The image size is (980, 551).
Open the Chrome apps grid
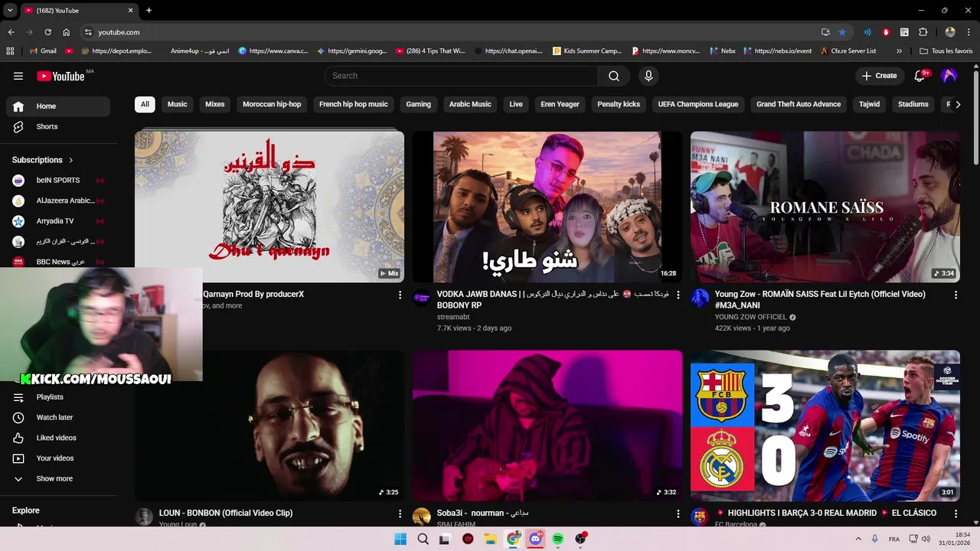[x=10, y=51]
